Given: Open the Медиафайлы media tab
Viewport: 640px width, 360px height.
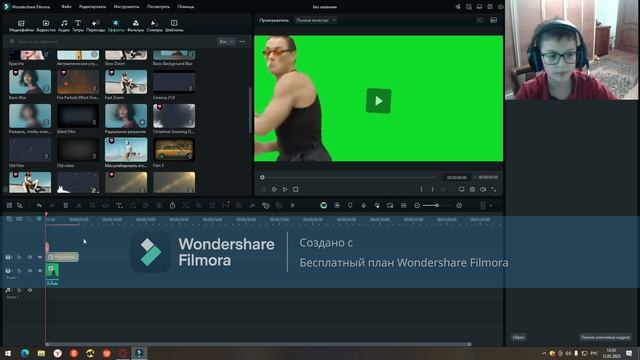Looking at the screenshot, I should point(21,26).
